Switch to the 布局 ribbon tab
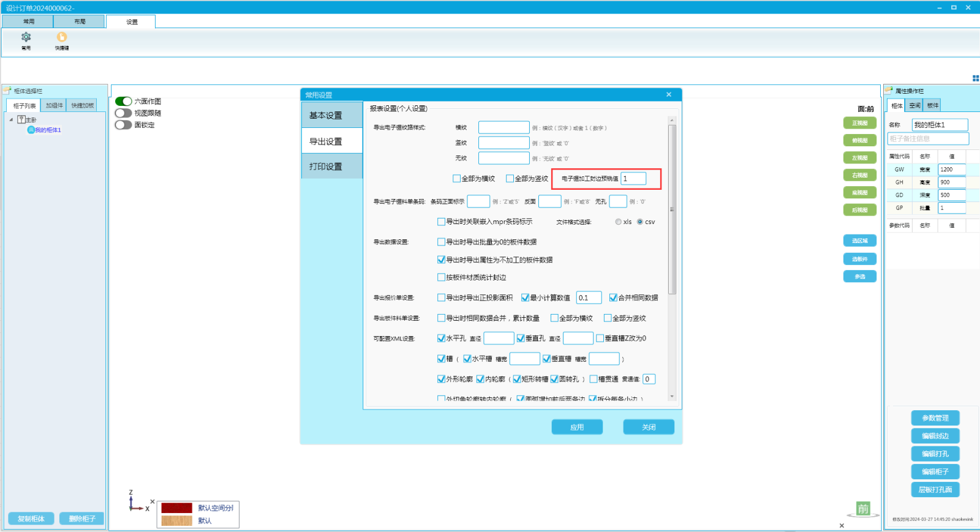This screenshot has height=532, width=980. tap(80, 21)
